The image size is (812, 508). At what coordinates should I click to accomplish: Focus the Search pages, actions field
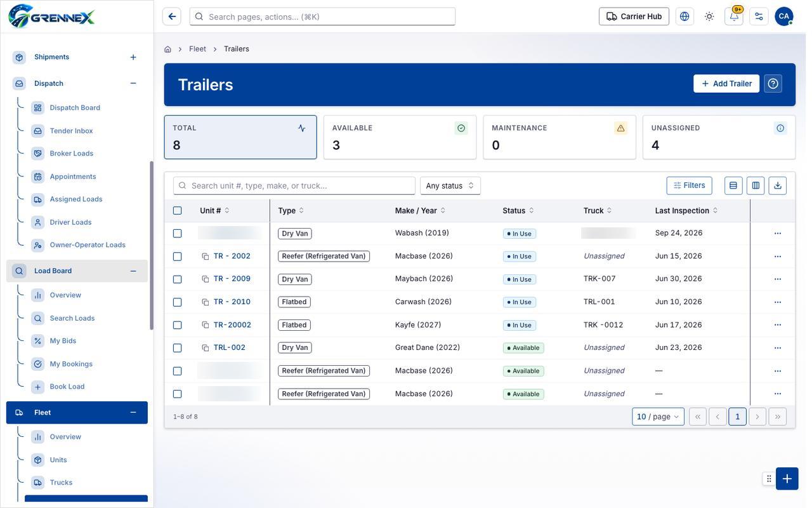(322, 17)
